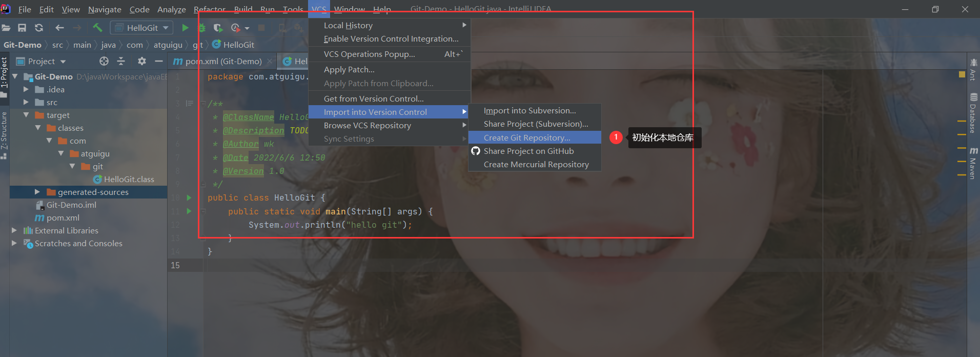Image resolution: width=980 pixels, height=357 pixels.
Task: Click the Profiler run clock icon
Action: pyautogui.click(x=235, y=28)
